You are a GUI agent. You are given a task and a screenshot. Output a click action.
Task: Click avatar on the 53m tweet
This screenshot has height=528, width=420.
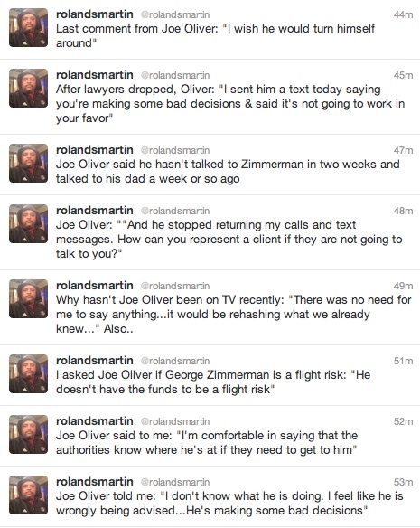point(28,495)
